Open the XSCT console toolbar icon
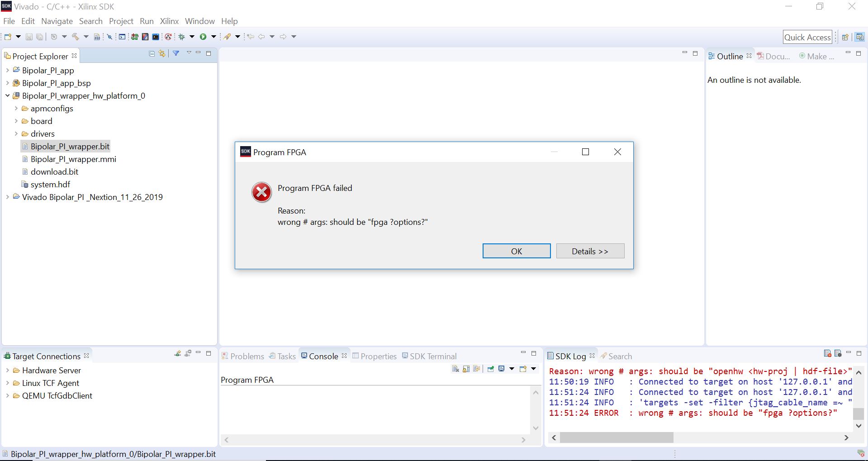This screenshot has height=461, width=868. (122, 37)
